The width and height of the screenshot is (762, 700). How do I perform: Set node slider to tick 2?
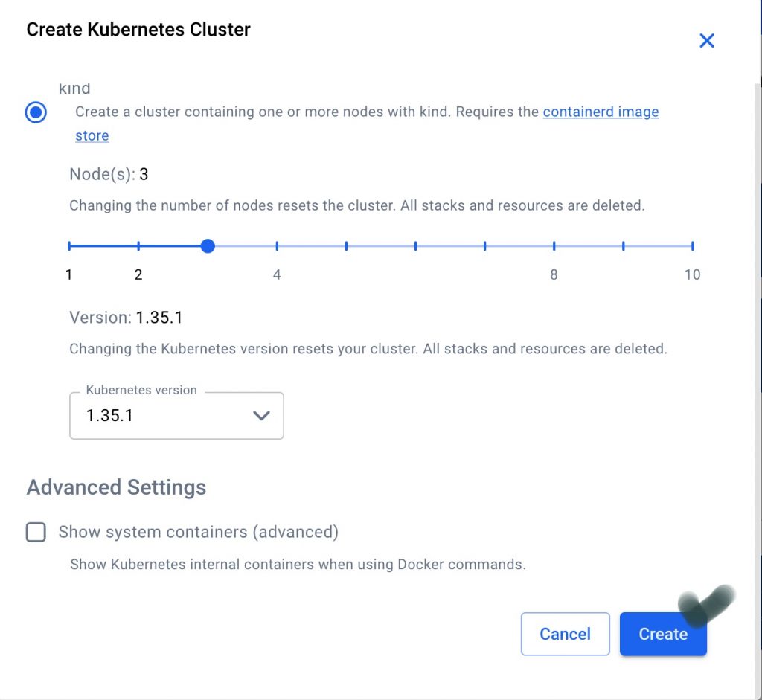138,245
